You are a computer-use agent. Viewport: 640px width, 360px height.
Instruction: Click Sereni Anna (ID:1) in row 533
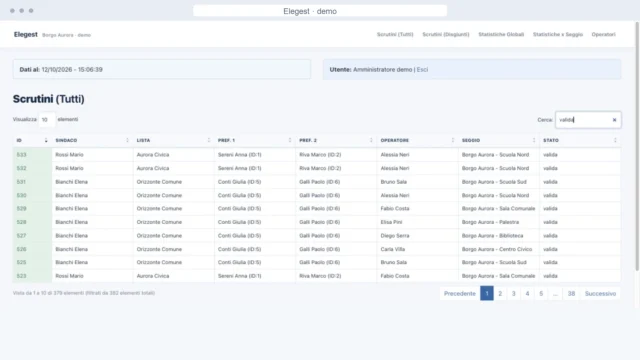240,155
